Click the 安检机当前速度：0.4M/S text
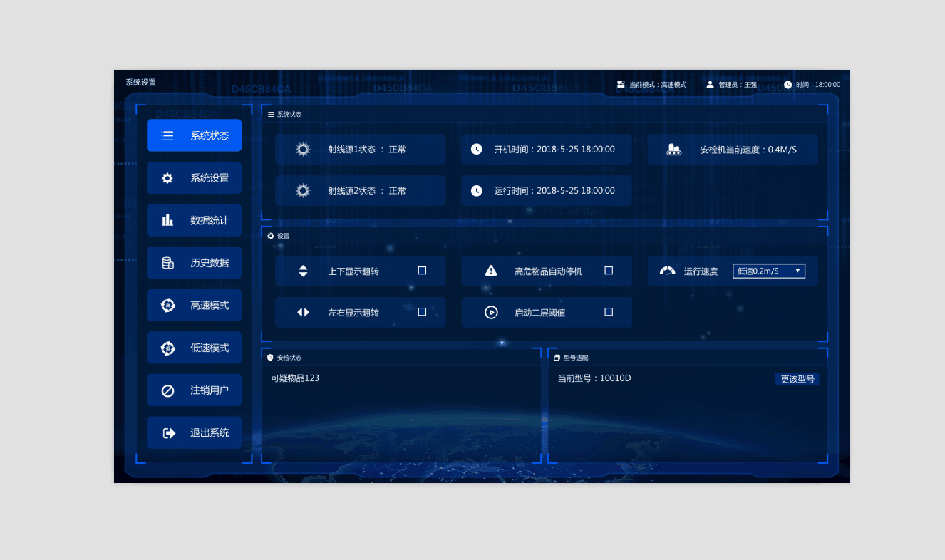This screenshot has width=945, height=560. [x=748, y=150]
